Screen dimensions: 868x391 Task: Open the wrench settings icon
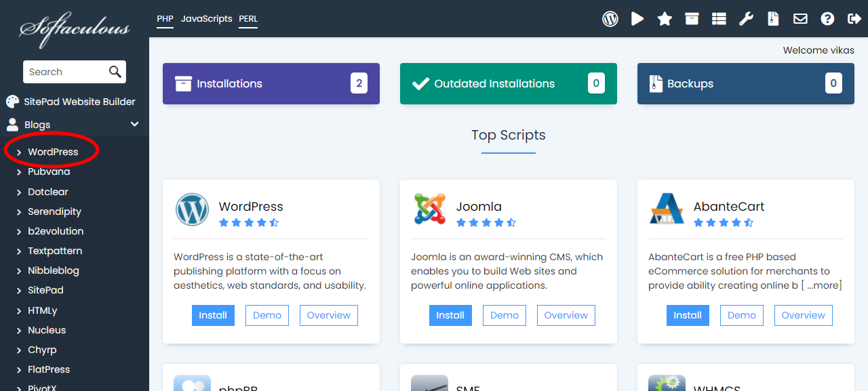(x=746, y=19)
